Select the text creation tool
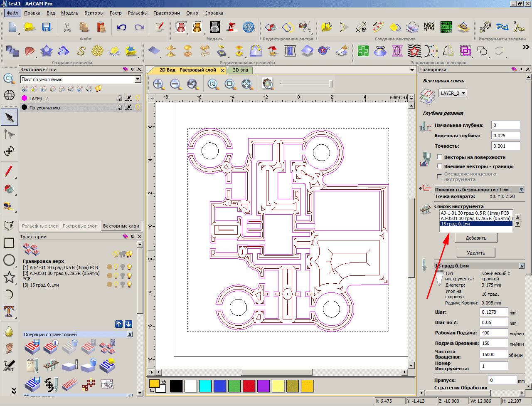The height and width of the screenshot is (406, 532). (x=9, y=310)
